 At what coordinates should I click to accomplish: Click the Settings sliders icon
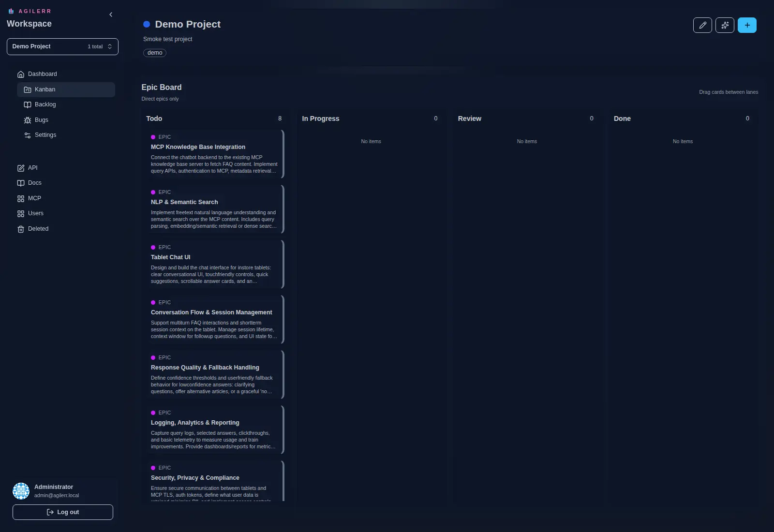click(x=28, y=135)
